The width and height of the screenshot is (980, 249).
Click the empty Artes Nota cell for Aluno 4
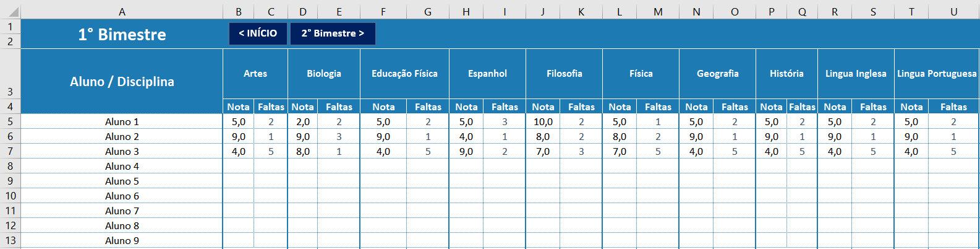[239, 166]
